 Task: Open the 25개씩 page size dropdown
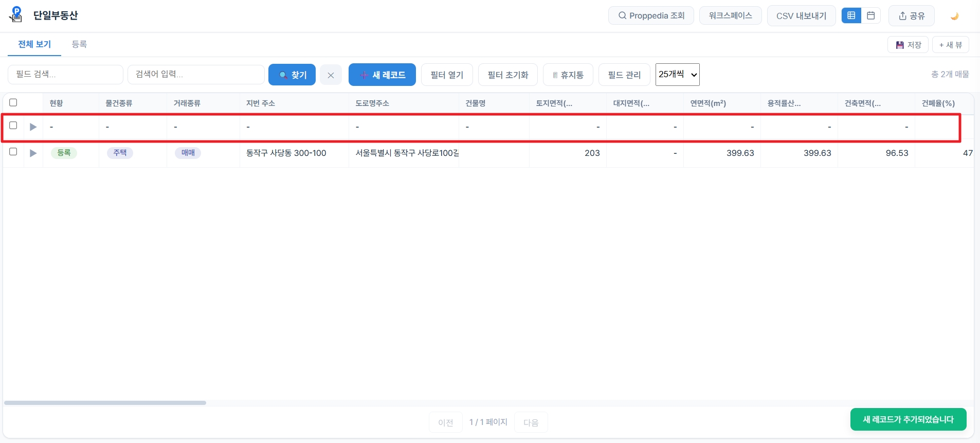click(x=678, y=75)
